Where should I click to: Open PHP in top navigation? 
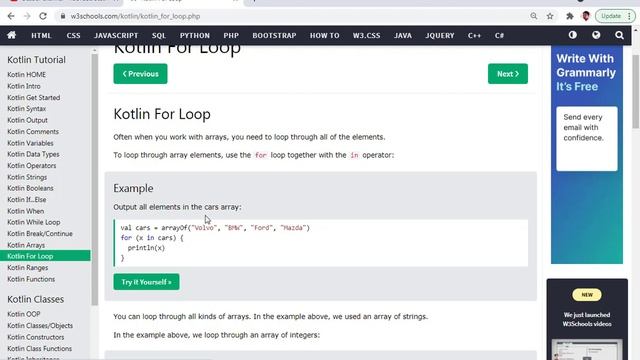point(231,36)
